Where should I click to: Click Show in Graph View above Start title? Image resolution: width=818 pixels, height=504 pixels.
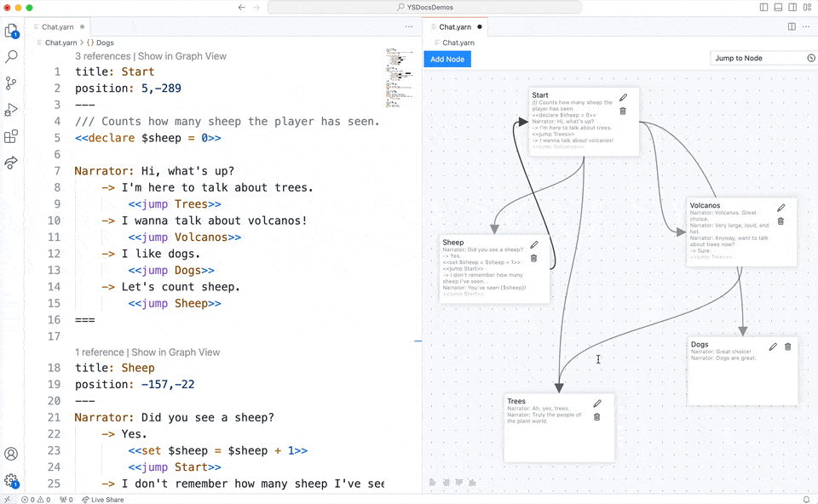tap(182, 56)
